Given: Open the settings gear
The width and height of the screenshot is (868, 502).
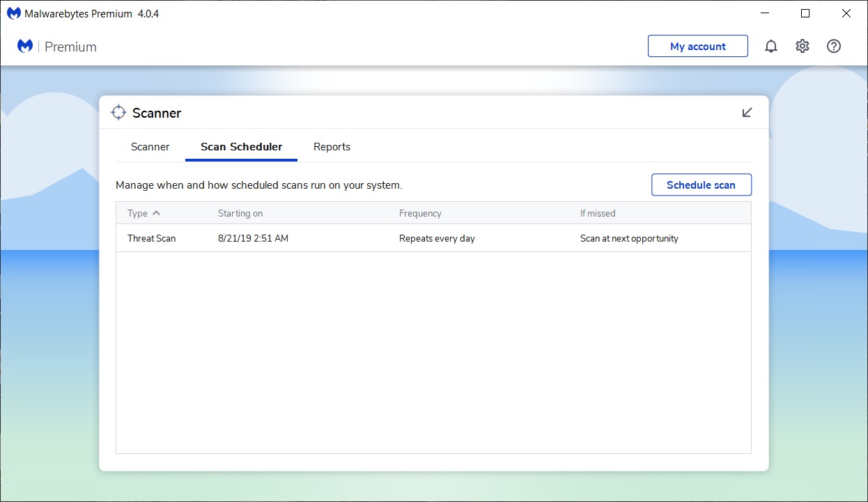Looking at the screenshot, I should 803,47.
